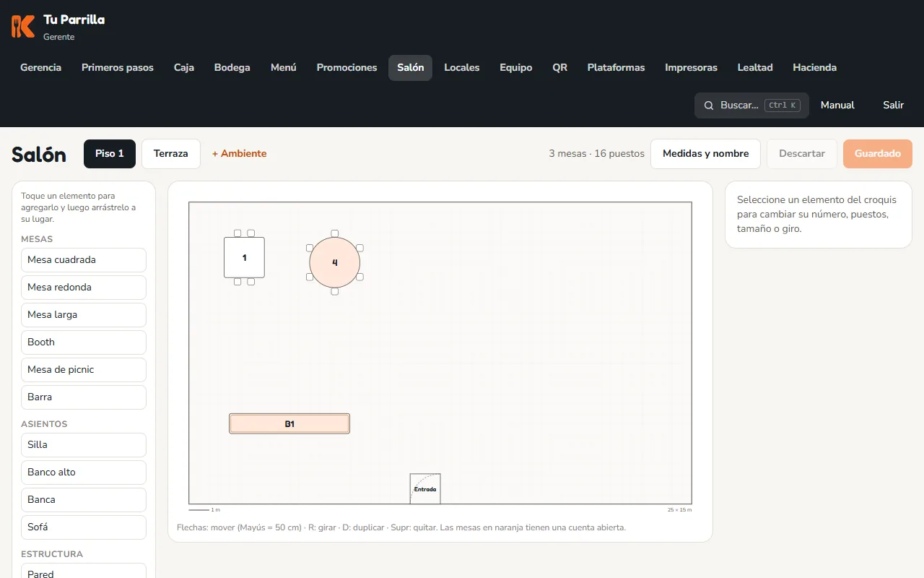This screenshot has height=578, width=924.
Task: Click the Guardado button
Action: point(878,154)
